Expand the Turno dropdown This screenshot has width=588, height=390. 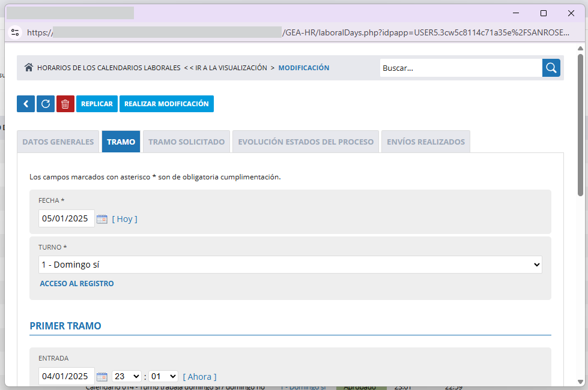(290, 265)
